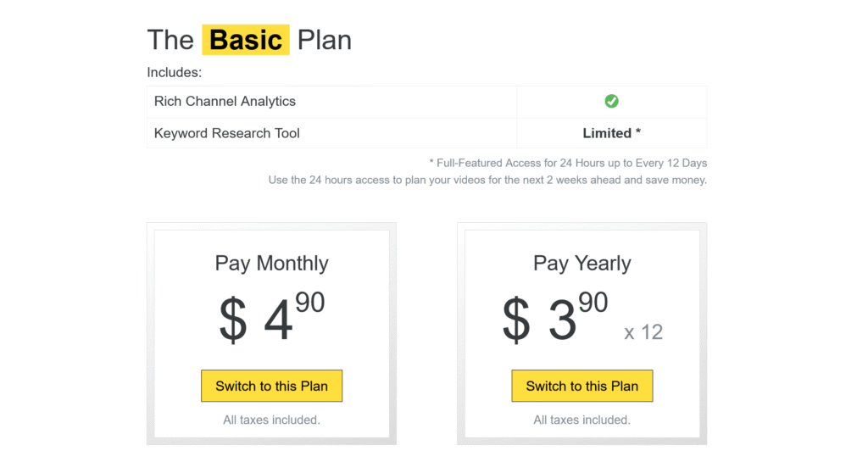This screenshot has height=473, width=868.
Task: Click the green checkmark for Rich Channel Analytics
Action: pos(611,101)
